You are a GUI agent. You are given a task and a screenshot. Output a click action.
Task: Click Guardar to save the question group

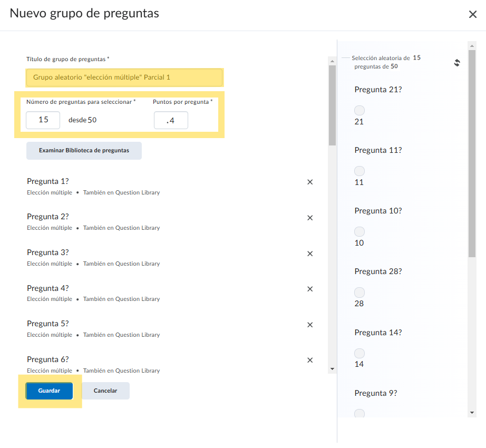click(49, 391)
